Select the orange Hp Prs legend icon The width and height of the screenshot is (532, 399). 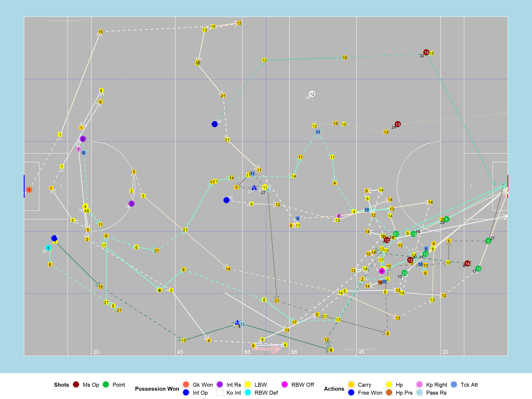click(389, 393)
